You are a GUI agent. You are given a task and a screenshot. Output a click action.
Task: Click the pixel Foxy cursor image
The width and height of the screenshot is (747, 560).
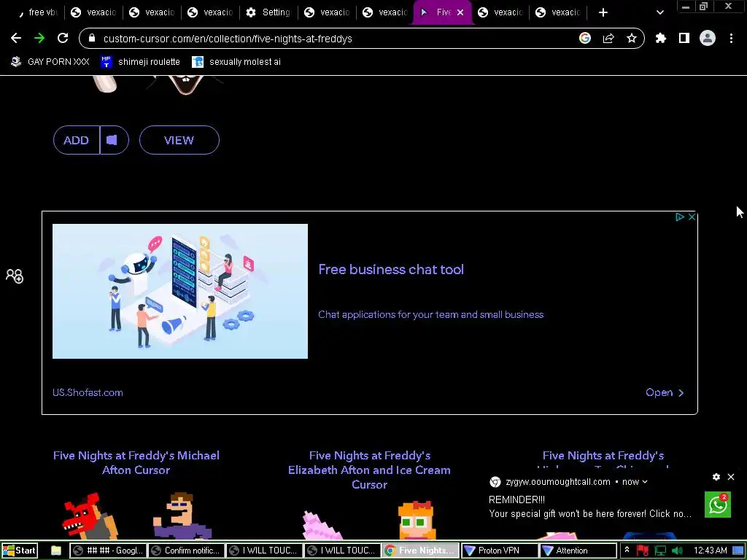point(89,516)
